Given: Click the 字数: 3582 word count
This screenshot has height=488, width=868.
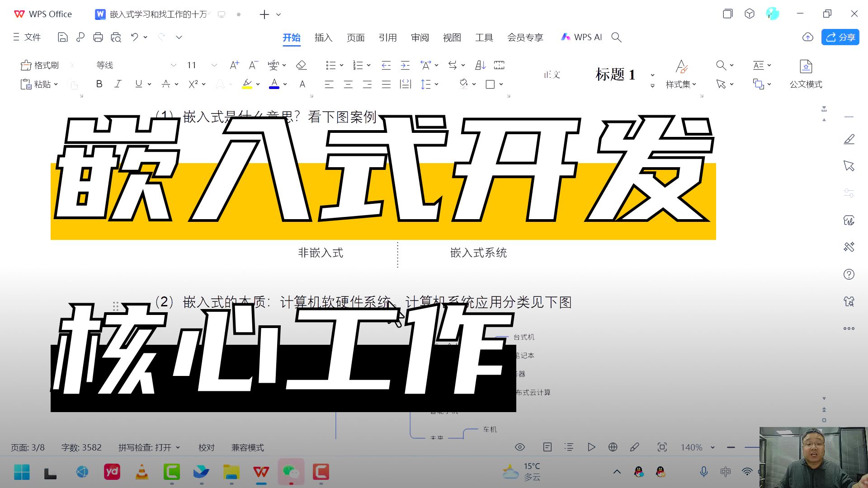Looking at the screenshot, I should tap(81, 448).
